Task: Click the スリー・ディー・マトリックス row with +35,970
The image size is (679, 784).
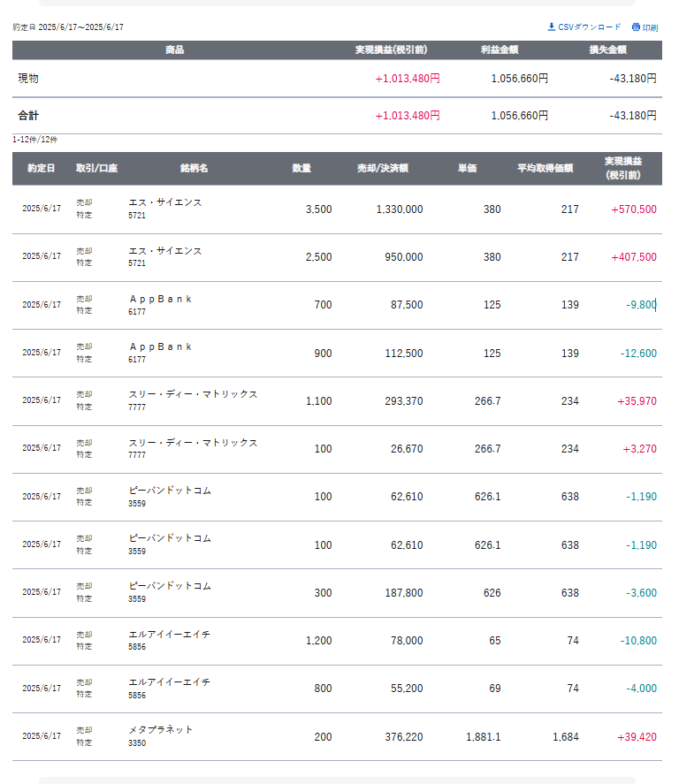Action: 337,401
